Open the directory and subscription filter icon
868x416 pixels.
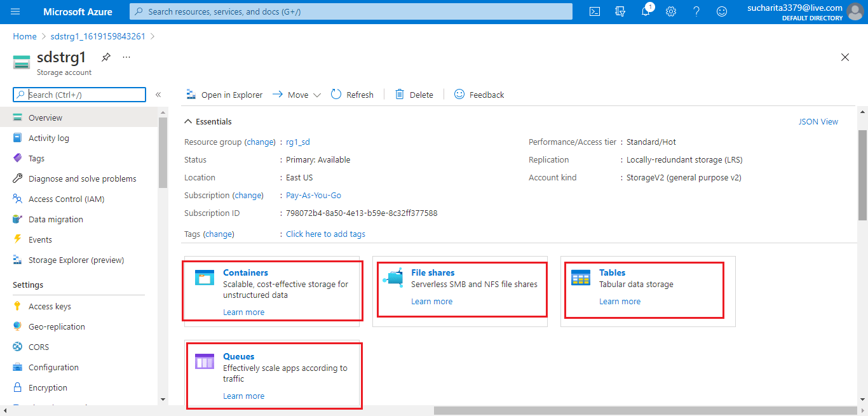(x=620, y=11)
